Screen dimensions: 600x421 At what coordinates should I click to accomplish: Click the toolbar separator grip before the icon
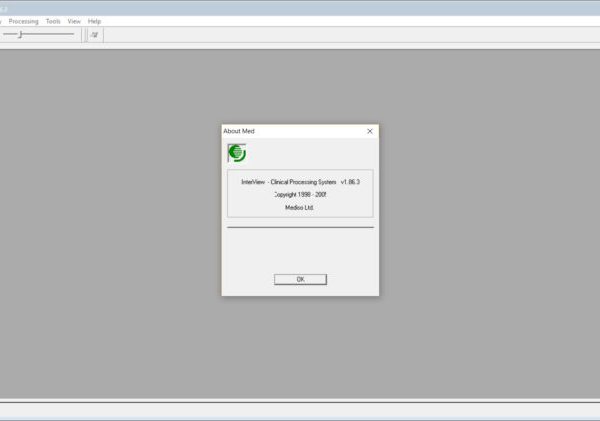(x=84, y=35)
